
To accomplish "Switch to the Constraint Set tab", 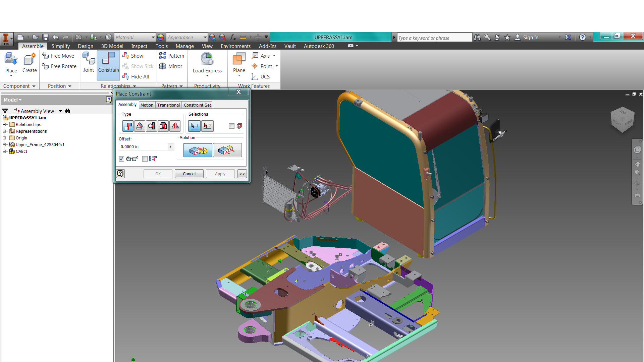I will [x=197, y=105].
